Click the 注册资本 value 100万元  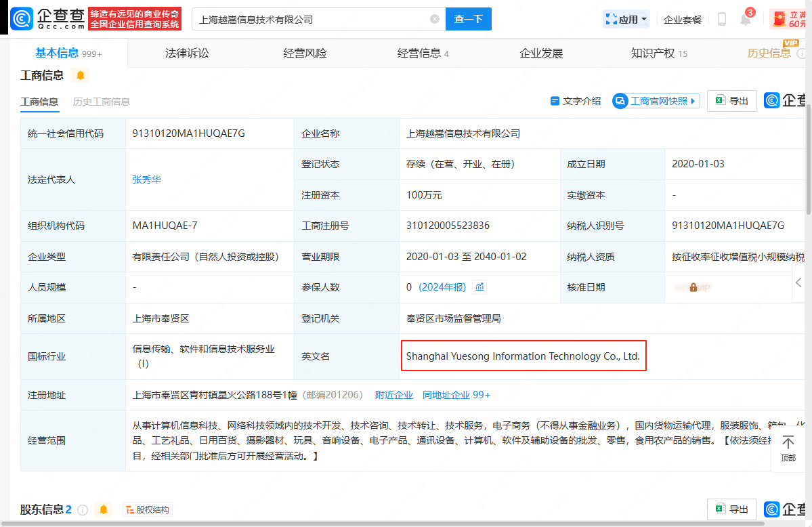pyautogui.click(x=424, y=195)
